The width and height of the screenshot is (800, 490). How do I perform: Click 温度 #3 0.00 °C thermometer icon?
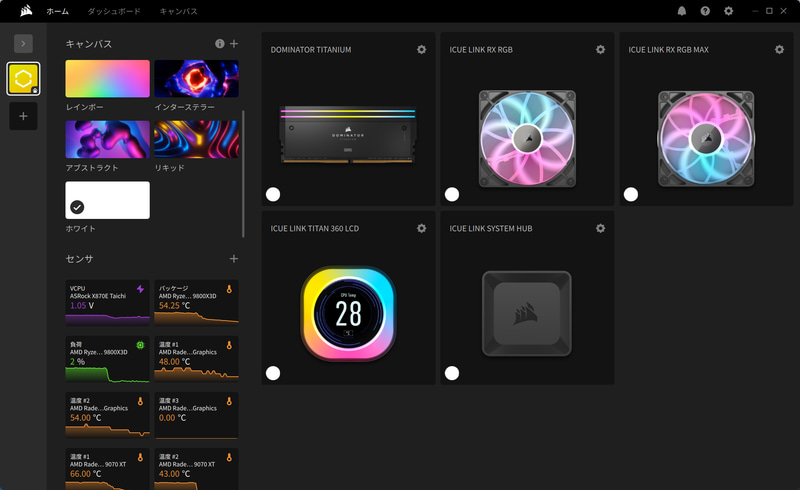pyautogui.click(x=229, y=401)
